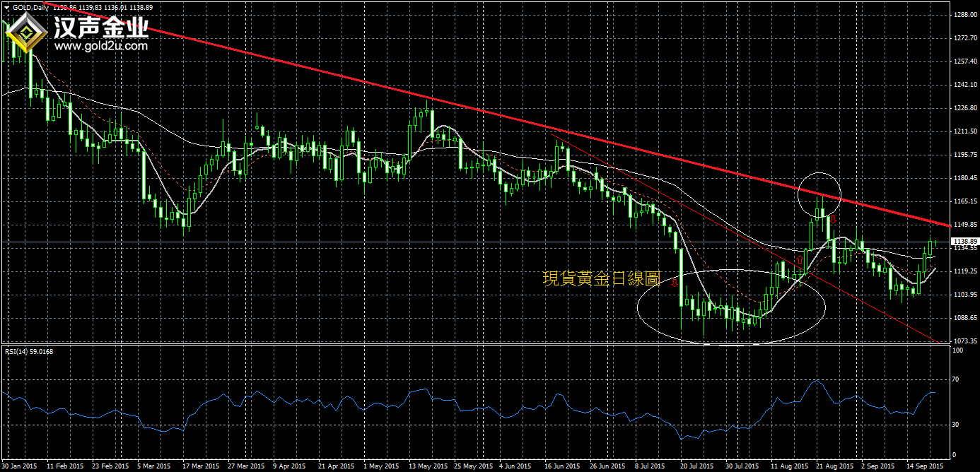Select the red down arrow below the small circle
980x472 pixels.
pyautogui.click(x=834, y=220)
